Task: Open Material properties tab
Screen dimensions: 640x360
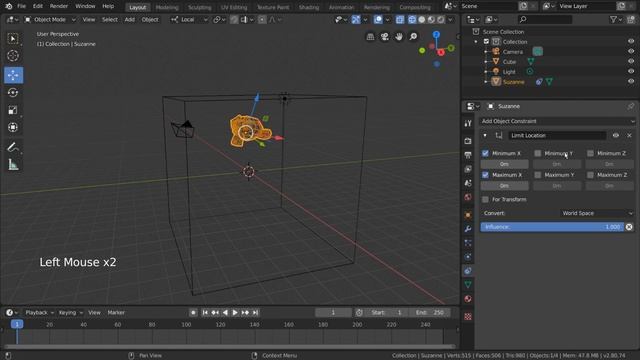Action: tap(468, 299)
